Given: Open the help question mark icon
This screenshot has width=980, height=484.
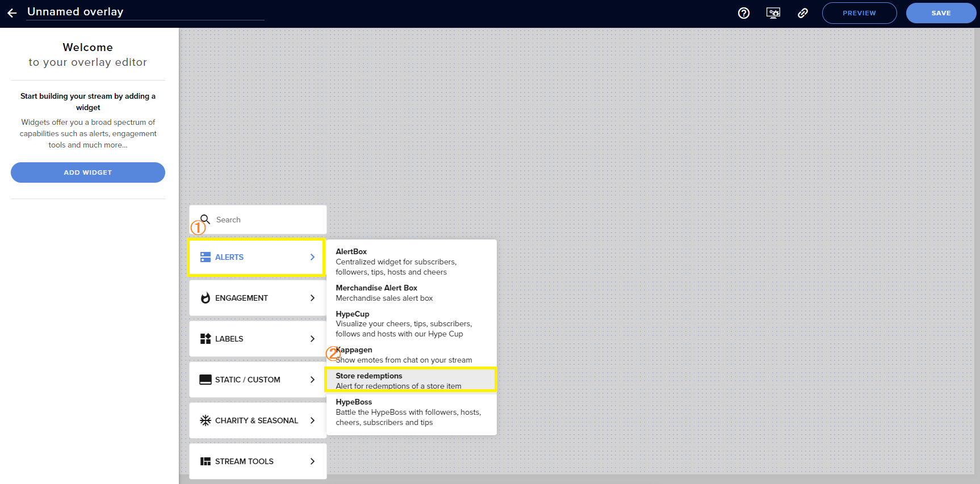Looking at the screenshot, I should click(x=744, y=13).
